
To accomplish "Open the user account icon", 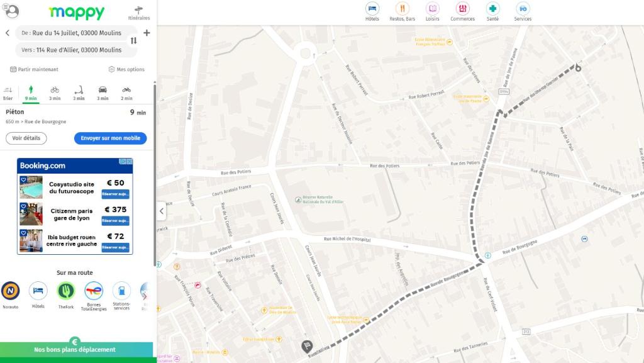I will (12, 11).
